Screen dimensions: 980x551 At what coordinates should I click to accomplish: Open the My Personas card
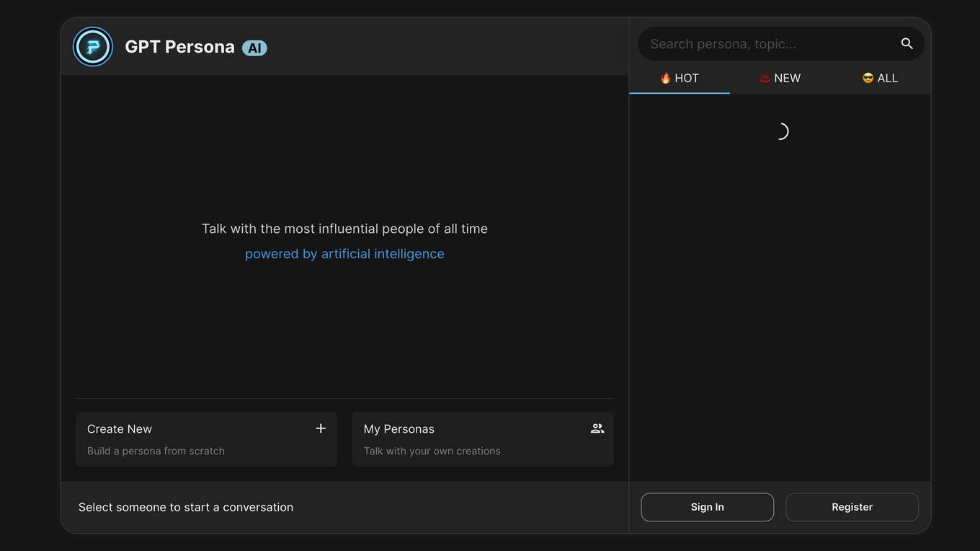[x=483, y=439]
